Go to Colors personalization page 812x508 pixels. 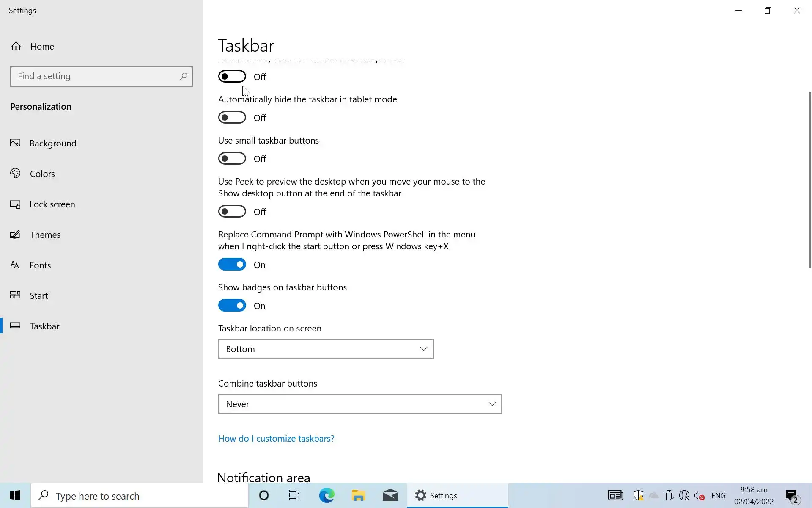coord(42,174)
